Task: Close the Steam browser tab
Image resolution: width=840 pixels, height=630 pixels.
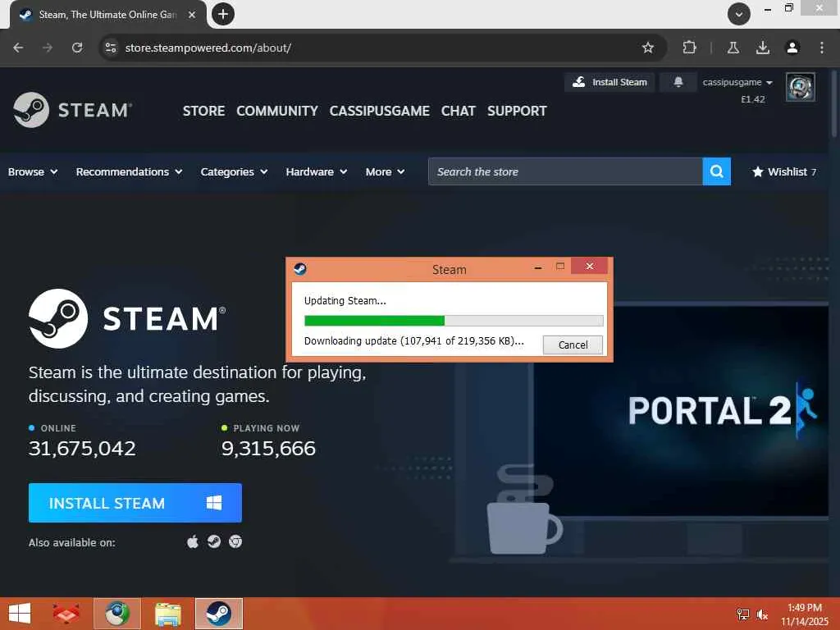Action: (192, 15)
